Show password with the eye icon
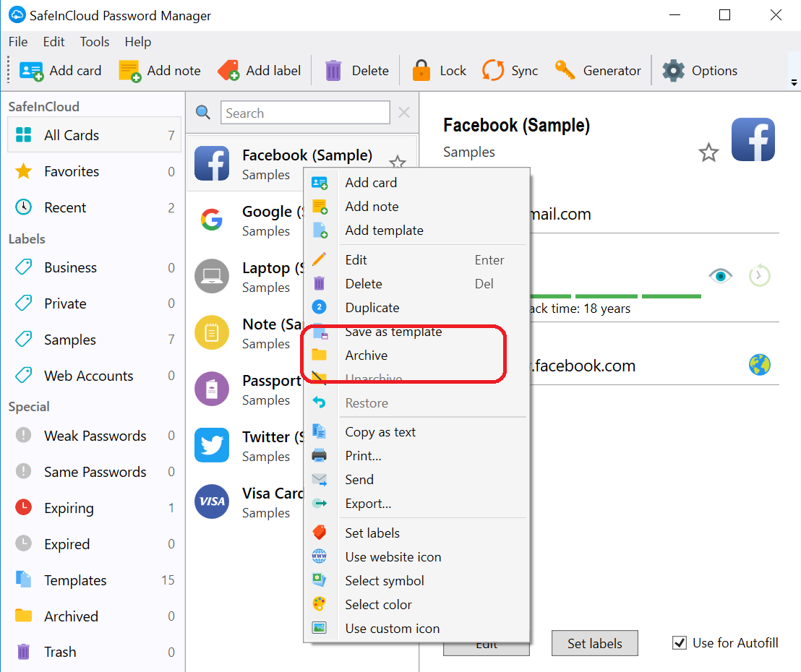Screen dimensions: 801x672 tap(720, 276)
